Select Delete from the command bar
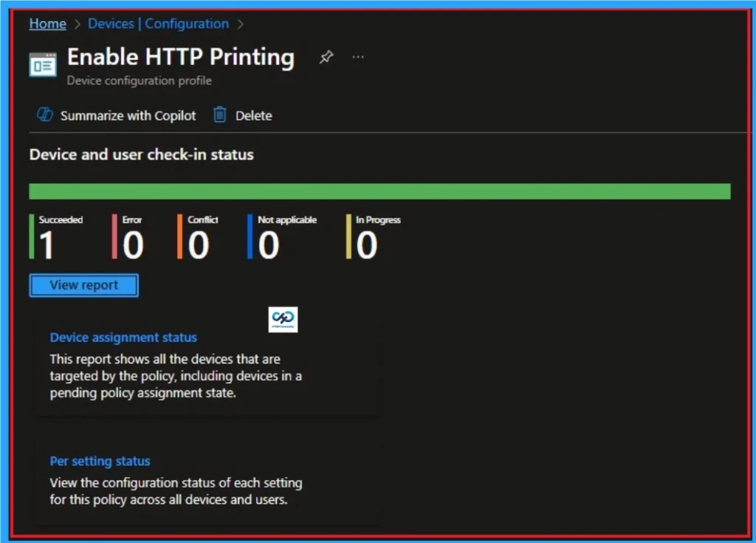The height and width of the screenshot is (543, 756). click(252, 115)
